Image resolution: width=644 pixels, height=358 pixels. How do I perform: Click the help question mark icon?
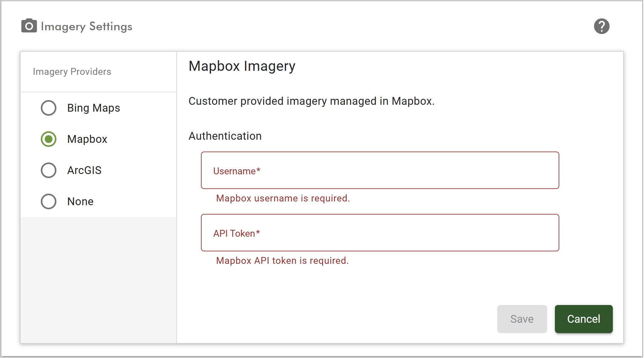point(601,26)
